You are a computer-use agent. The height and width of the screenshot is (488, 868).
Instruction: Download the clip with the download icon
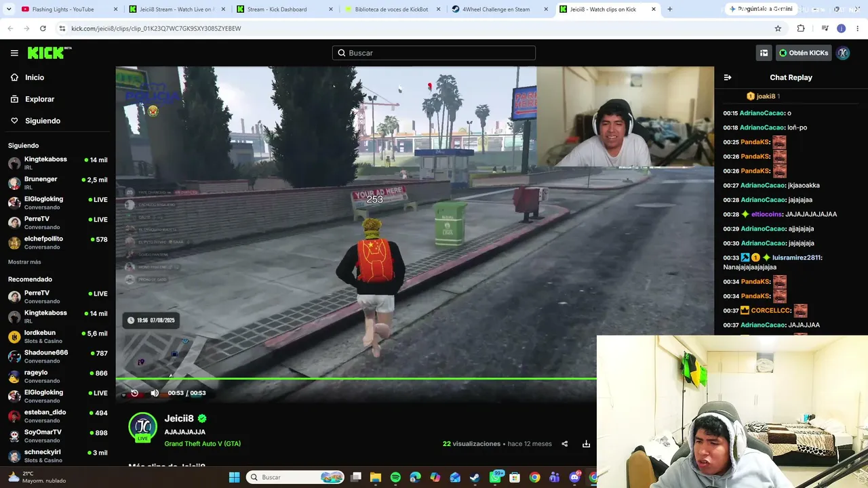pos(586,444)
